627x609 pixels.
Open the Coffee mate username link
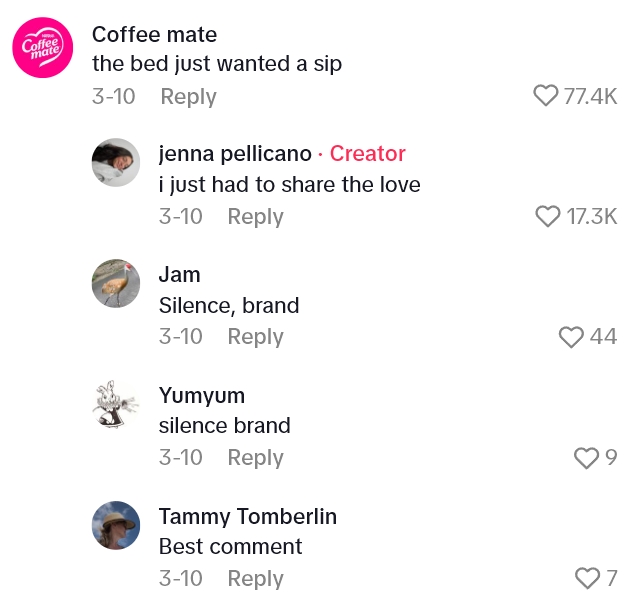point(154,34)
